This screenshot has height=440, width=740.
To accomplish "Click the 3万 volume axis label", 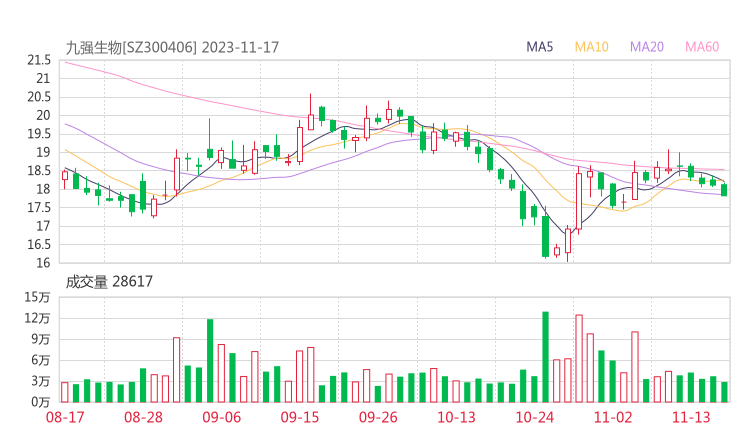I will 41,381.
